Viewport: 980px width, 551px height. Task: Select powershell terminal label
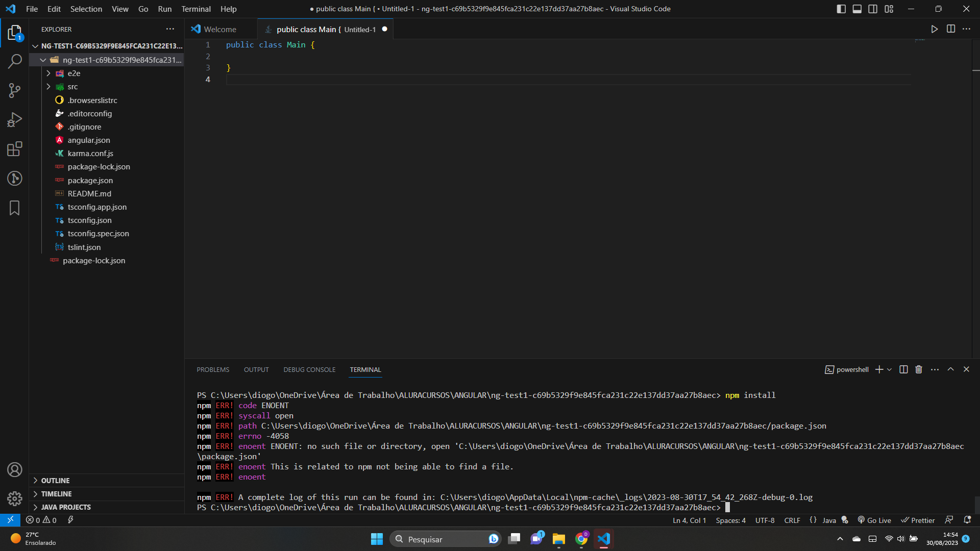coord(847,369)
